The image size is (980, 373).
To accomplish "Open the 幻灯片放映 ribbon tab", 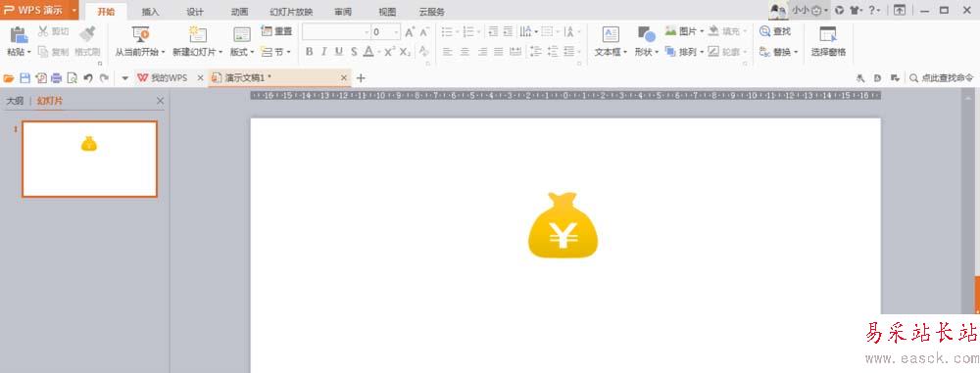I will pyautogui.click(x=291, y=12).
